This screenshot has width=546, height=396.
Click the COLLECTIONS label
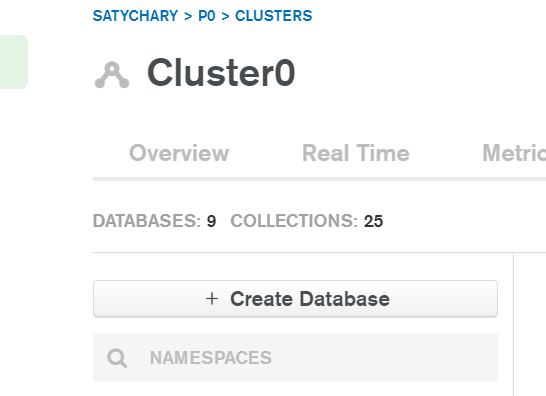click(x=294, y=221)
